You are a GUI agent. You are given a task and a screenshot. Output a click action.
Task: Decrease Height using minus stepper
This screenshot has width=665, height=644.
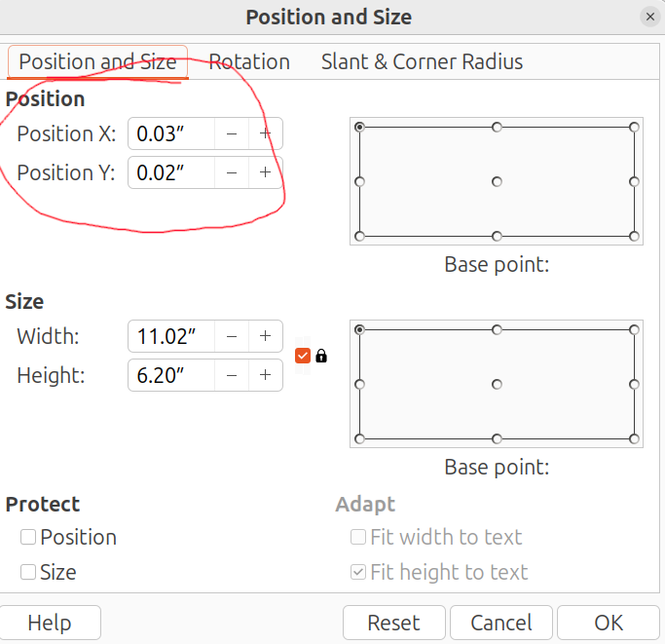pos(231,375)
